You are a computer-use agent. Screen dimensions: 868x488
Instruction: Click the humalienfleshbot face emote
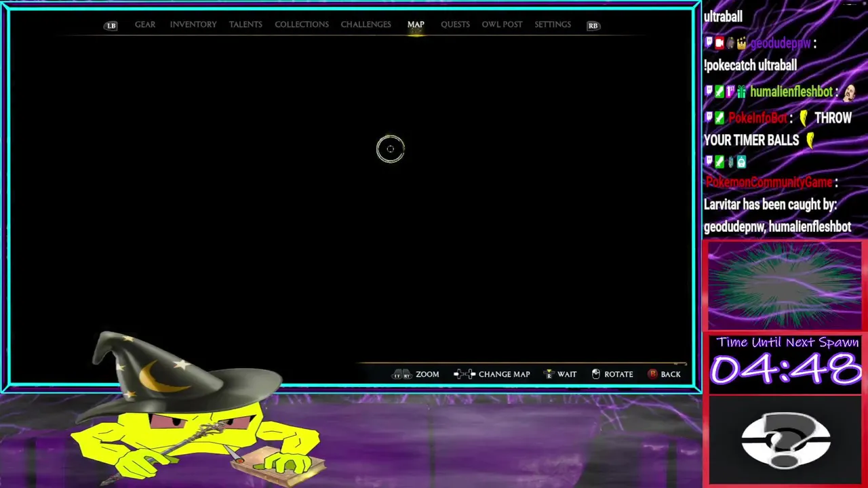pyautogui.click(x=850, y=92)
